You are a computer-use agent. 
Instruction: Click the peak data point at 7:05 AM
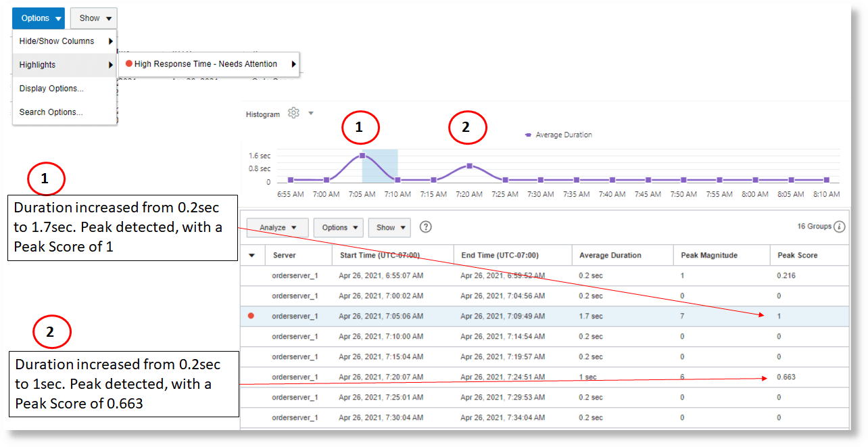tap(362, 154)
